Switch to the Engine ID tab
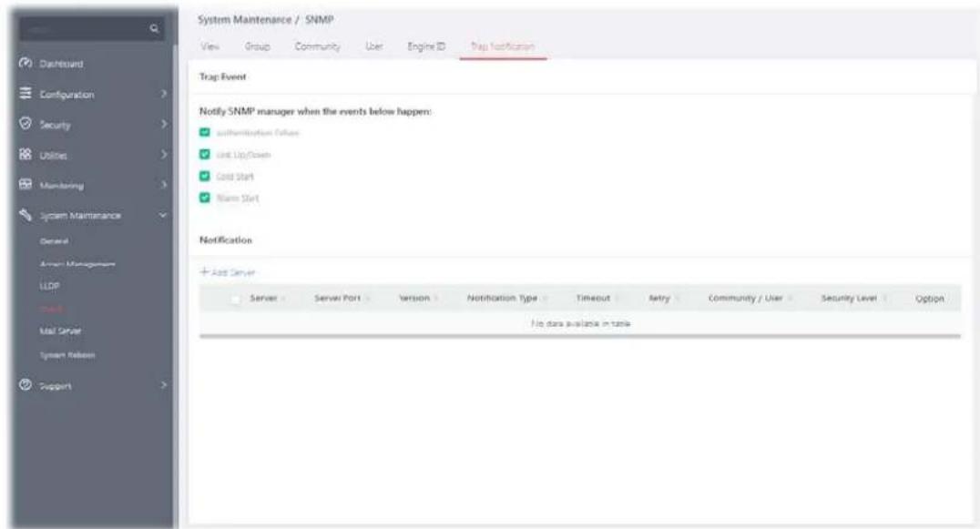Viewport: 980px width, 529px height. click(426, 46)
